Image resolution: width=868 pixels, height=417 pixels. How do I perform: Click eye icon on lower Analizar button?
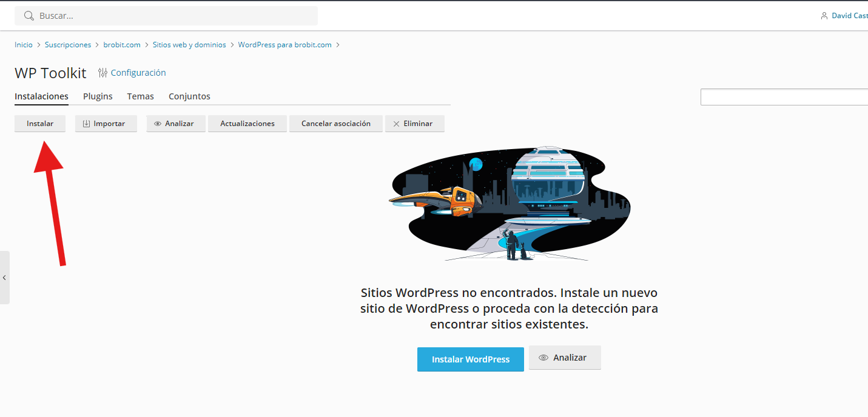click(x=543, y=358)
